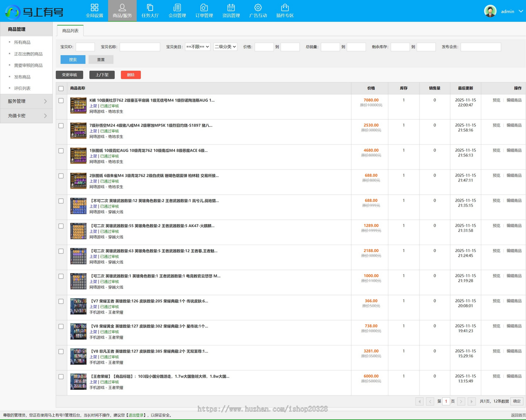Click the red 删除 button
Viewport: 526px width, 420px height.
coord(131,75)
